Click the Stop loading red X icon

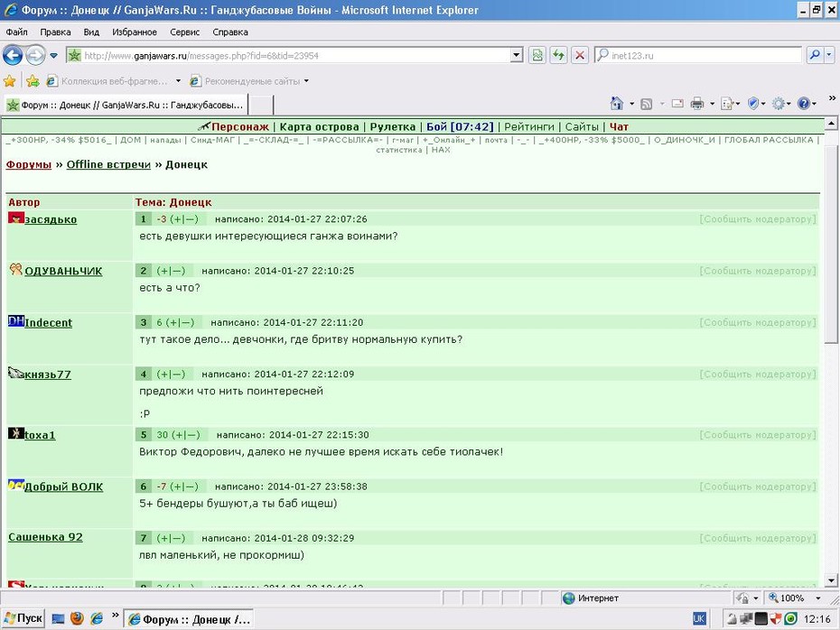580,55
